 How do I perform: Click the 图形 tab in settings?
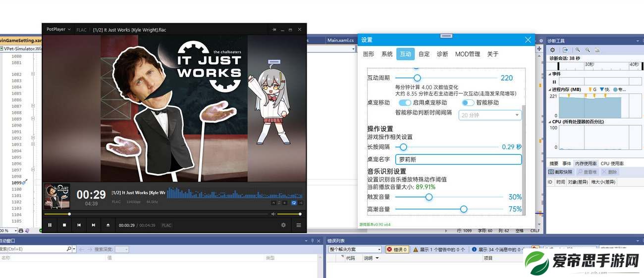click(x=369, y=54)
